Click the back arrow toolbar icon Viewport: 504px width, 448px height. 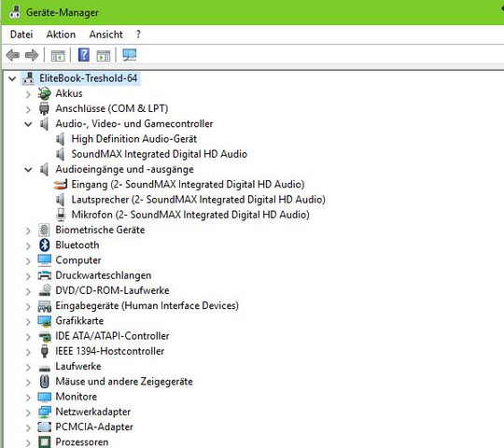pos(13,55)
